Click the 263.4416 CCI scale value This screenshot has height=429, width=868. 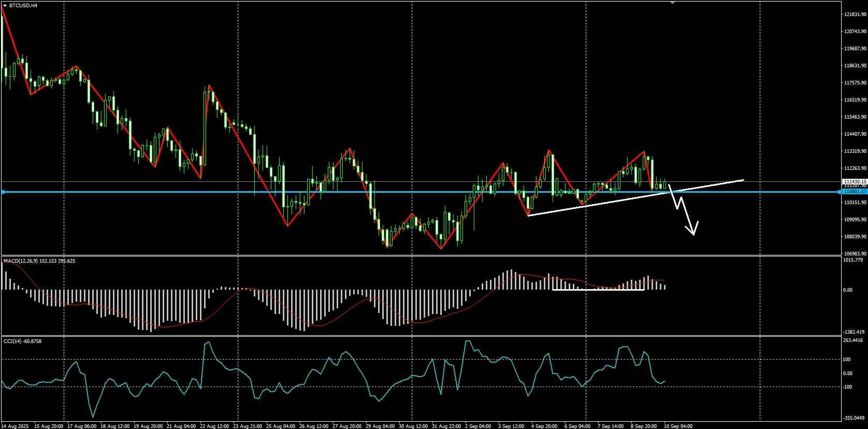(x=853, y=340)
